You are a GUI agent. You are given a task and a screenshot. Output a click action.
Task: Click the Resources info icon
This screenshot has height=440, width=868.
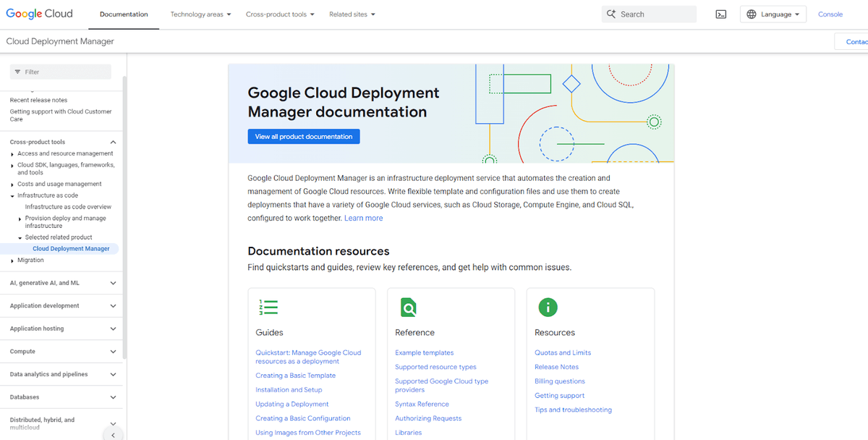tap(548, 308)
